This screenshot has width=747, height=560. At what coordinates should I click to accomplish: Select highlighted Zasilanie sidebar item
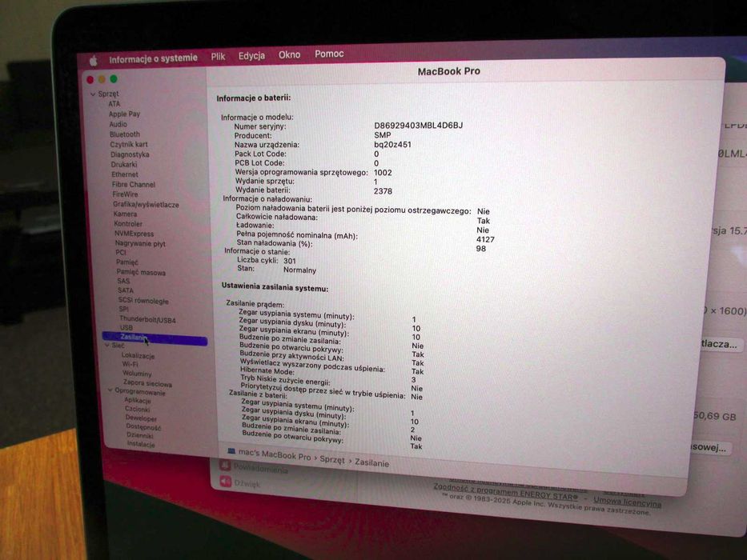click(x=155, y=338)
